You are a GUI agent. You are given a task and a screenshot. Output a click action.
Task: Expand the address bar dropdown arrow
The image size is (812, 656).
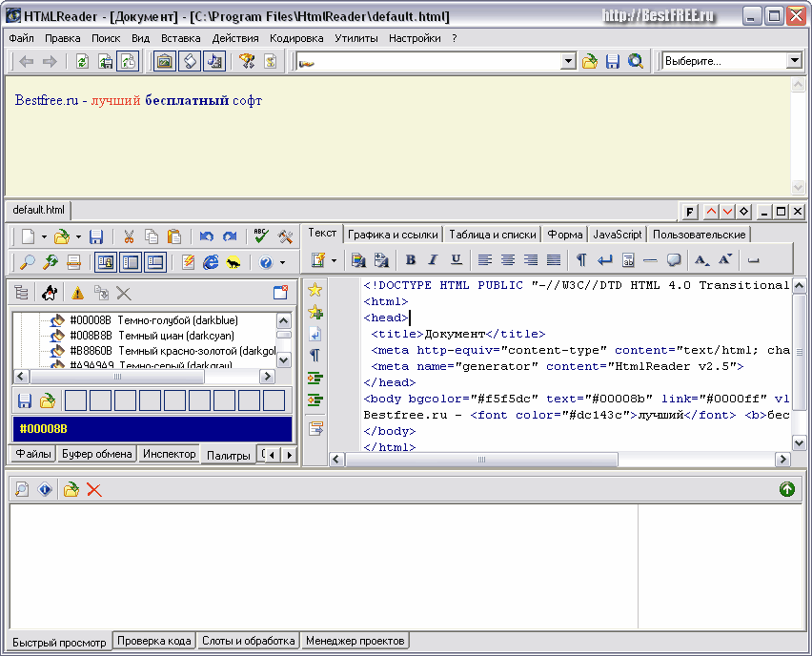(x=568, y=61)
